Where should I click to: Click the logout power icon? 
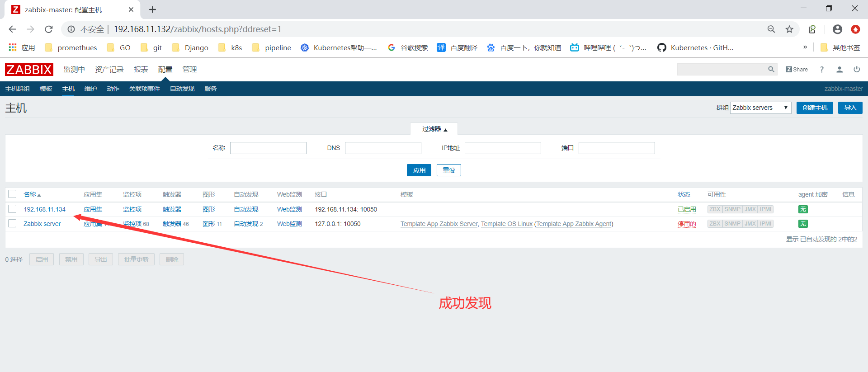coord(857,69)
